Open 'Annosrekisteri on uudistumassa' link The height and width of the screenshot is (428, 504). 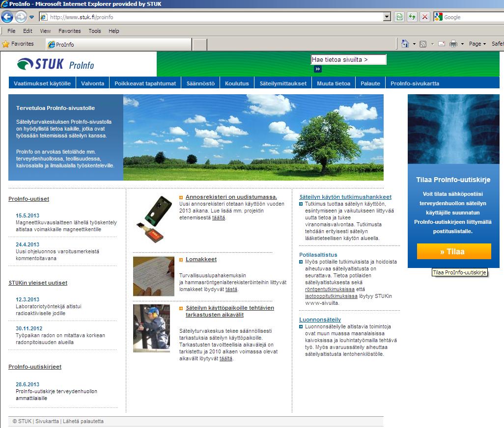point(231,197)
